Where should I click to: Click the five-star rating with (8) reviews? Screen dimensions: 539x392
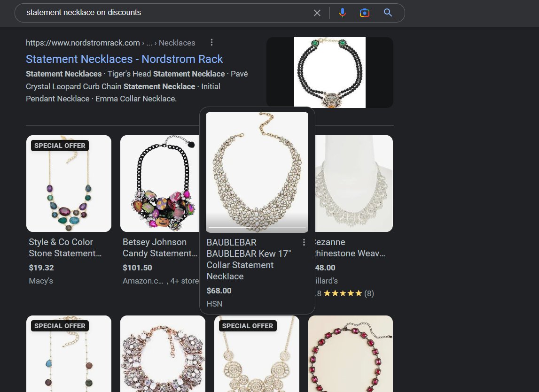344,293
